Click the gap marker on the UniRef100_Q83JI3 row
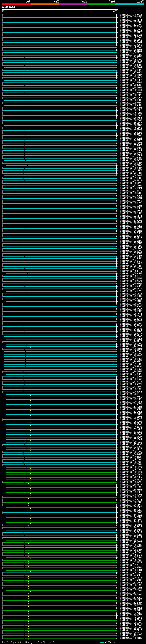Screen dimensions: 146x644 (x=31, y=395)
